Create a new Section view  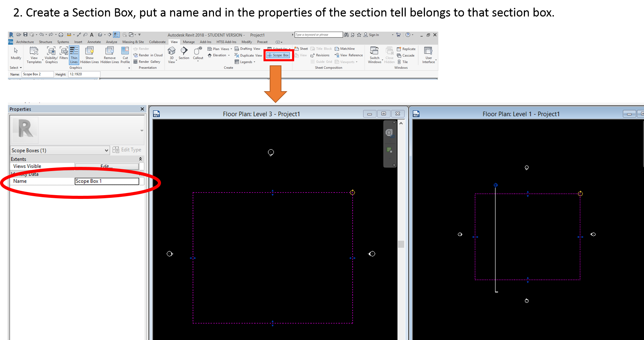pyautogui.click(x=184, y=53)
